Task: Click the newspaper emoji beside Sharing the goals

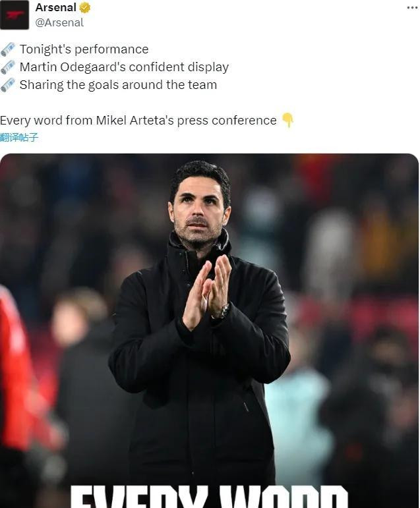Action: point(8,85)
